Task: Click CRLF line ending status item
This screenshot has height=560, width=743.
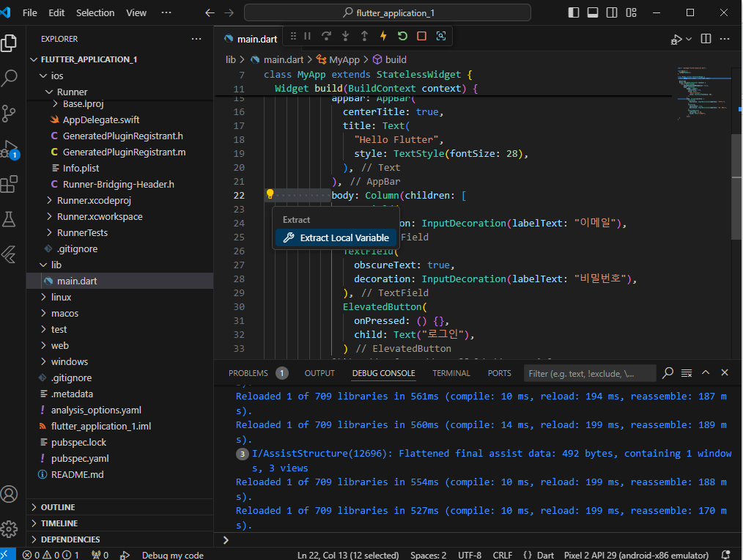Action: coord(502,555)
